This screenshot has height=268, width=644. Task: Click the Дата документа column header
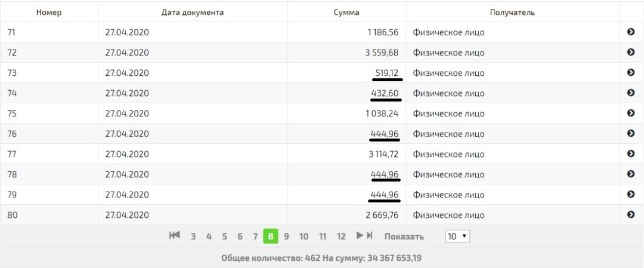click(x=193, y=12)
